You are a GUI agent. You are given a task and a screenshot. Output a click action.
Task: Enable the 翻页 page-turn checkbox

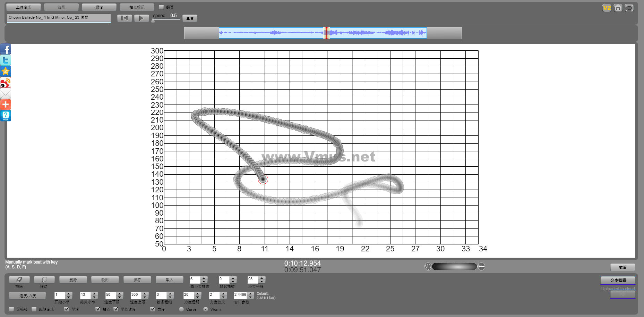161,7
